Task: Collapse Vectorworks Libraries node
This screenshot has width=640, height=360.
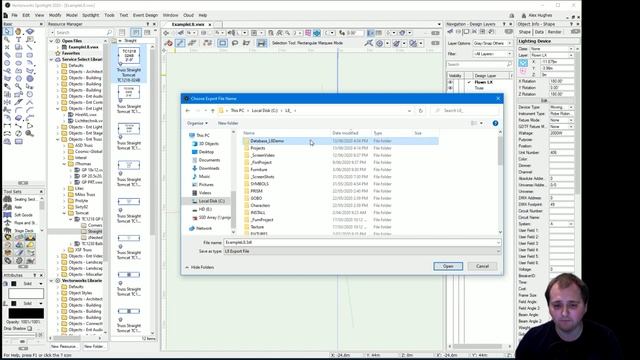Action: tap(51, 280)
